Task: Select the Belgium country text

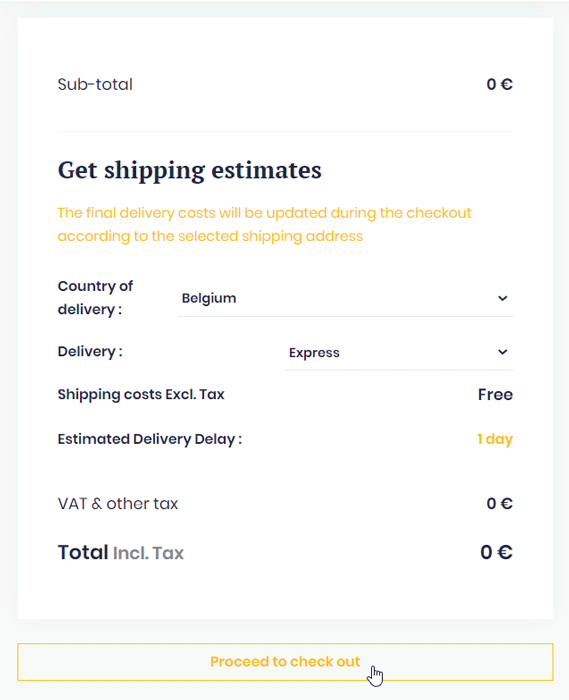Action: tap(209, 298)
